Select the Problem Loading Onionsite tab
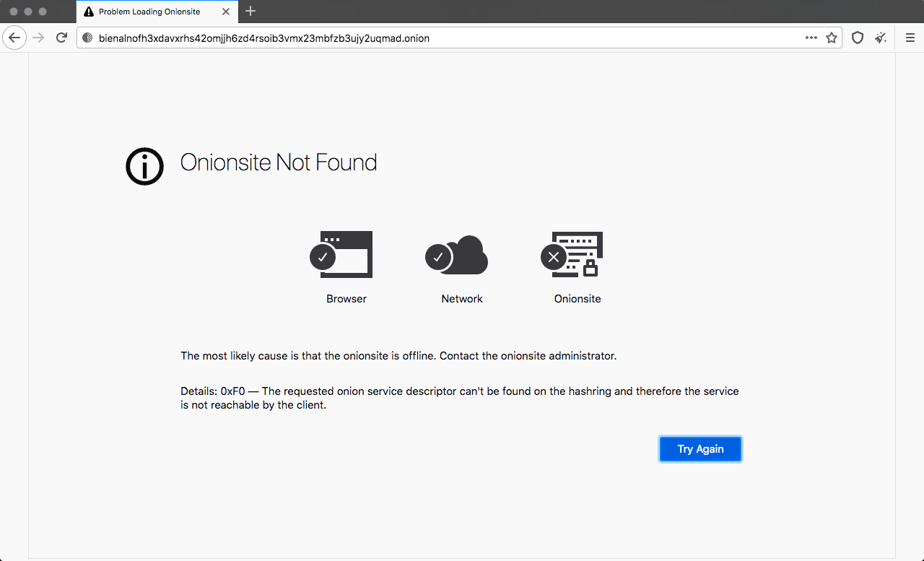Image resolution: width=924 pixels, height=561 pixels. (x=157, y=12)
